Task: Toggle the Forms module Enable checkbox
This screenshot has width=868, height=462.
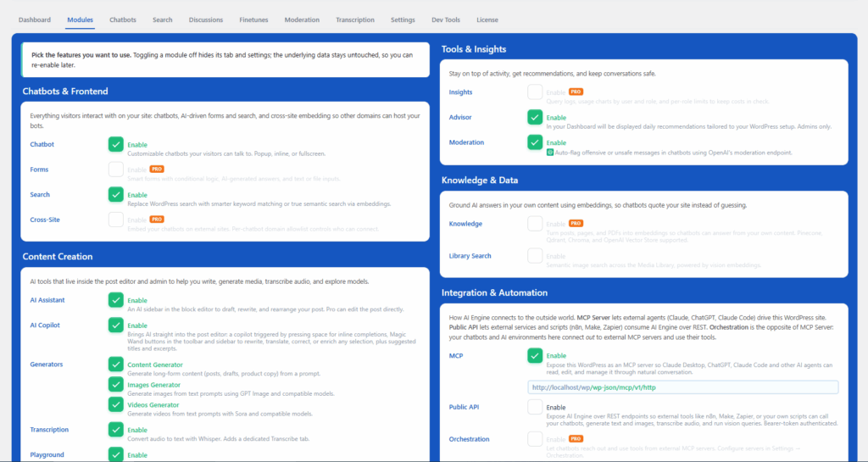Action: 115,170
